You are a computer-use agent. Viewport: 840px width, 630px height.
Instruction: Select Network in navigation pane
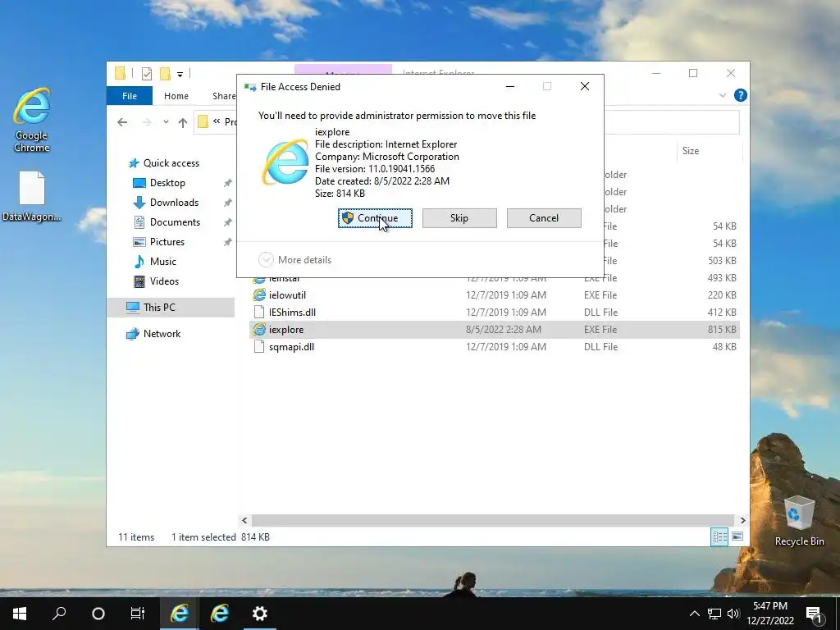click(x=162, y=334)
